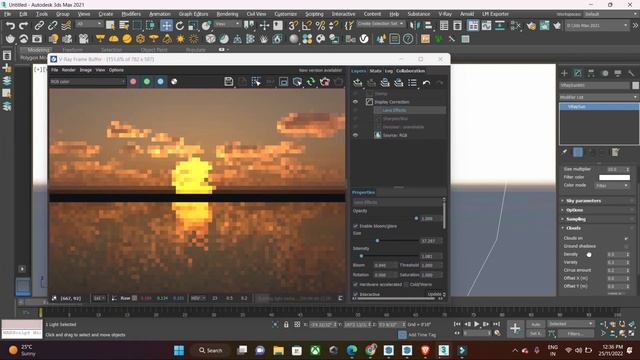Undo layer action in VFB layers panel
Image resolution: width=640 pixels, height=360 pixels.
coord(426,83)
